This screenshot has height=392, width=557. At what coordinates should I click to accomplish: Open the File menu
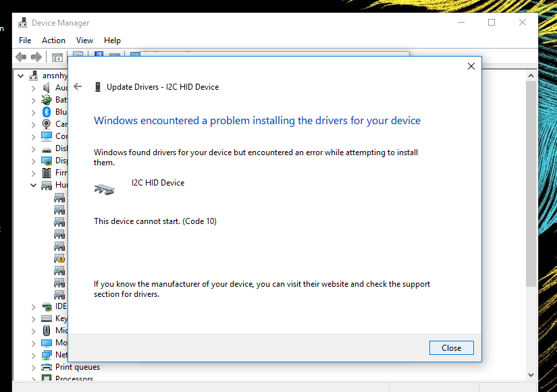pos(25,40)
